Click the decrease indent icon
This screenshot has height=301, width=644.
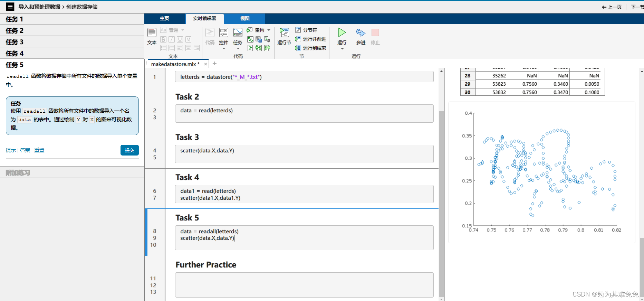267,48
